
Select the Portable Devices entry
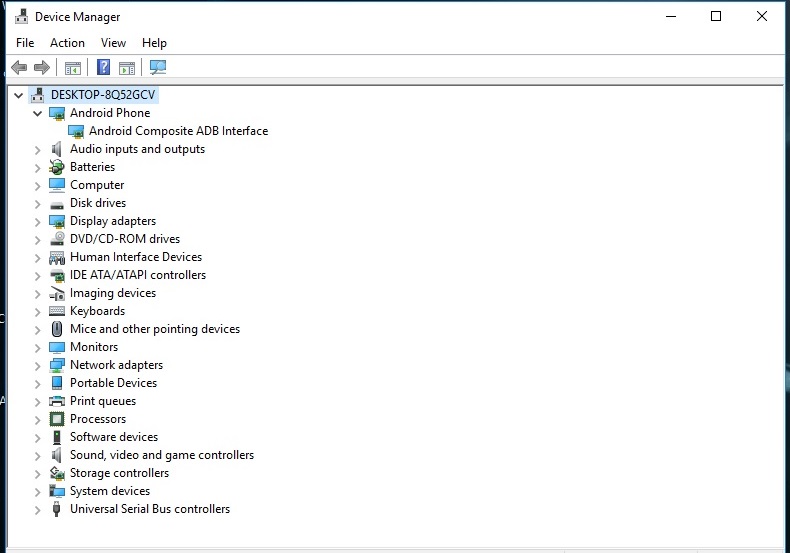tap(113, 383)
